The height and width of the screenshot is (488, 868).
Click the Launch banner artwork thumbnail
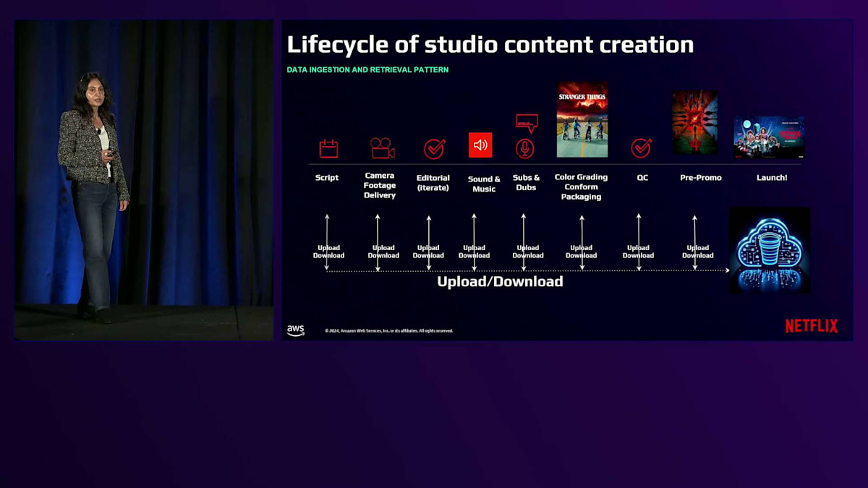pos(770,137)
